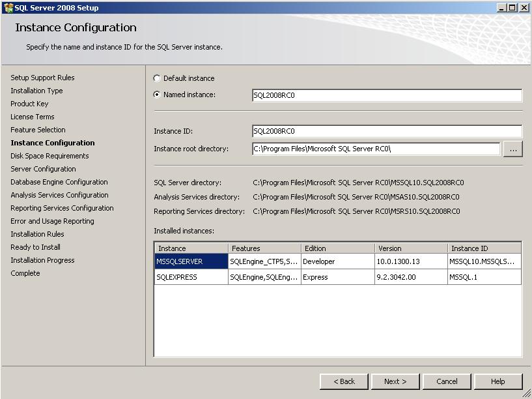Sort installed instances by Features column

click(264, 248)
